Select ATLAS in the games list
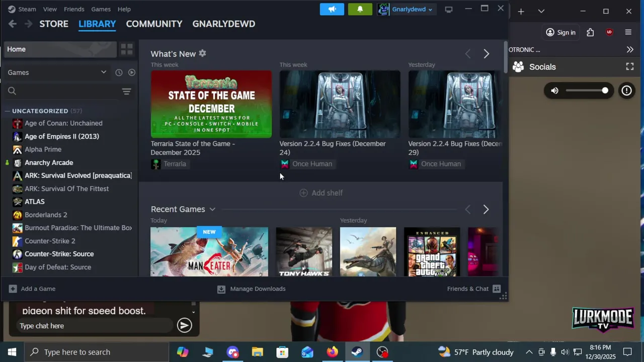Image resolution: width=644 pixels, height=362 pixels. 35,202
